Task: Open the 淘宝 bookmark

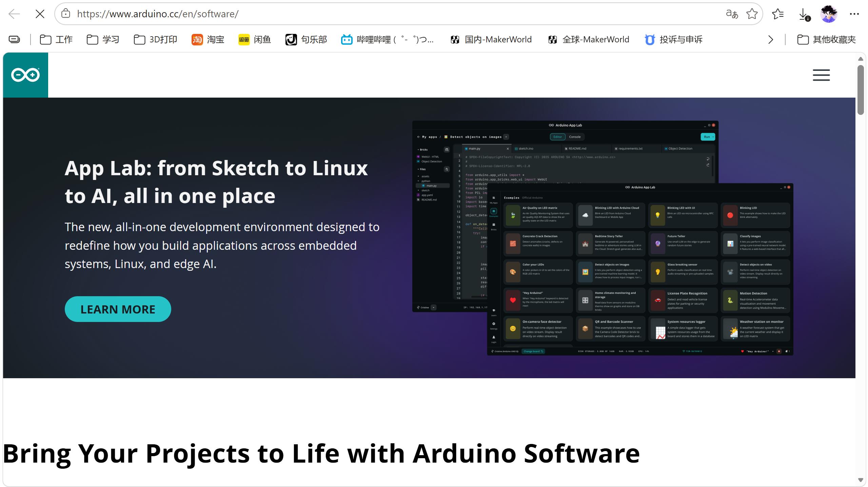Action: 208,40
